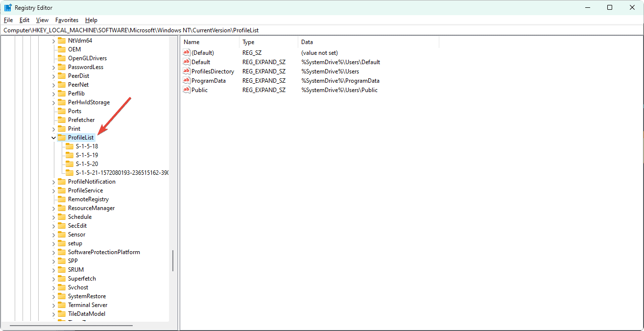The height and width of the screenshot is (331, 644).
Task: Select the S-1-5-21-1572080193 profile key
Action: coord(121,173)
